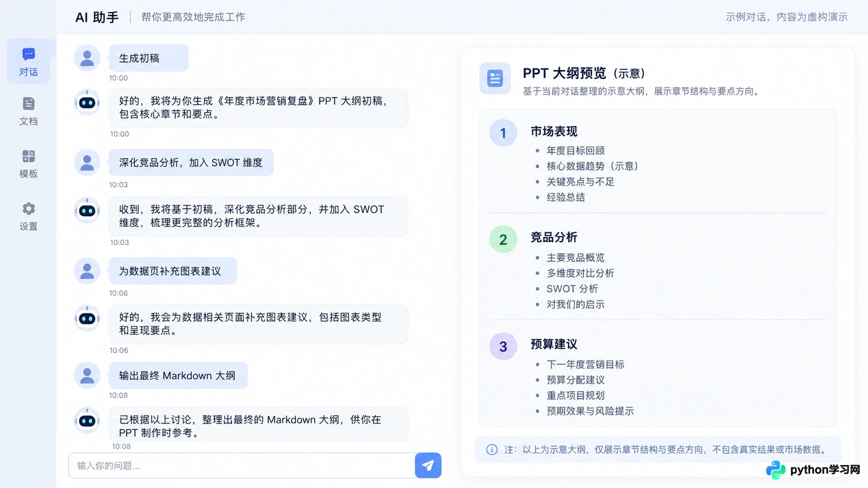Click the 重点项目规划 bullet
Viewport: 868px width, 488px height.
pyautogui.click(x=576, y=395)
